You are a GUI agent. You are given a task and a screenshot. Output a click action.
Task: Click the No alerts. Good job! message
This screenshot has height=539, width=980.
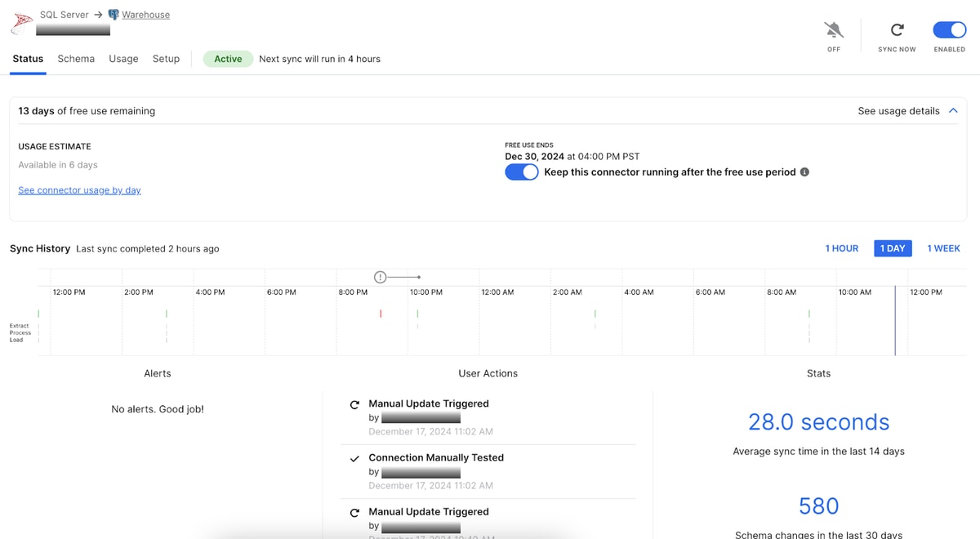point(158,409)
